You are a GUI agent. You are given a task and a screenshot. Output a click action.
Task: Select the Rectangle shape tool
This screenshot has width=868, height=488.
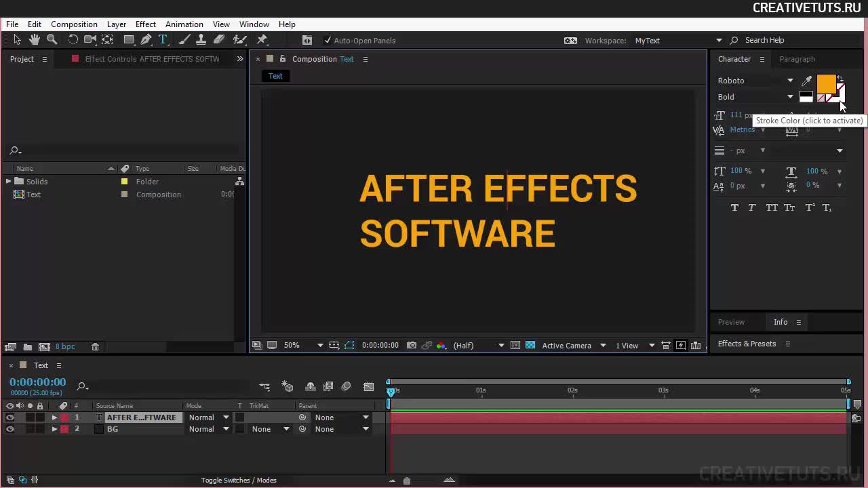pos(129,40)
